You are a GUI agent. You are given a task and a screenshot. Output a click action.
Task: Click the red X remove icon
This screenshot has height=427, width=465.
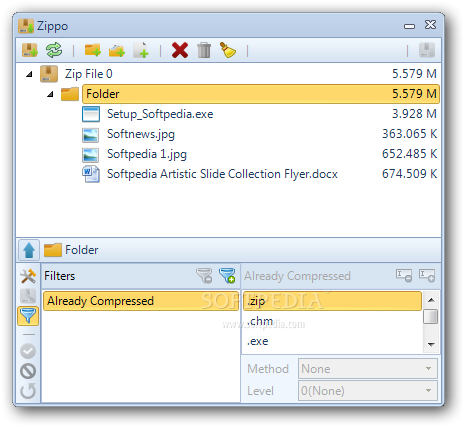point(180,50)
